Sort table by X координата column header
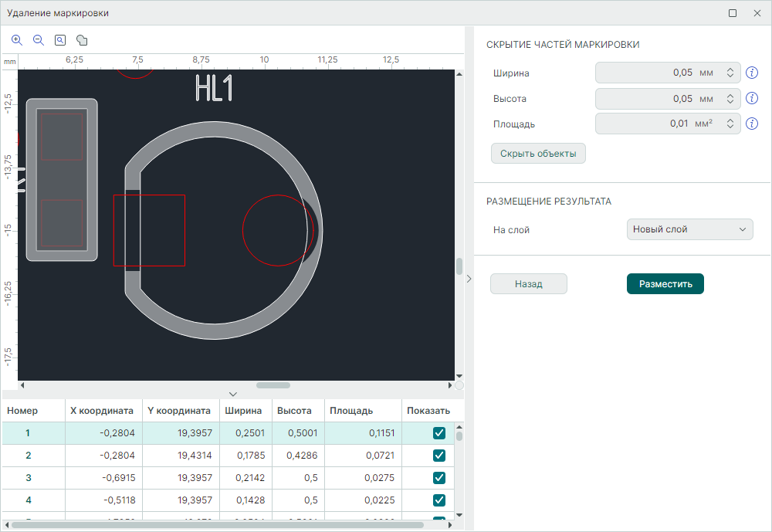Image resolution: width=772 pixels, height=532 pixels. pos(101,411)
